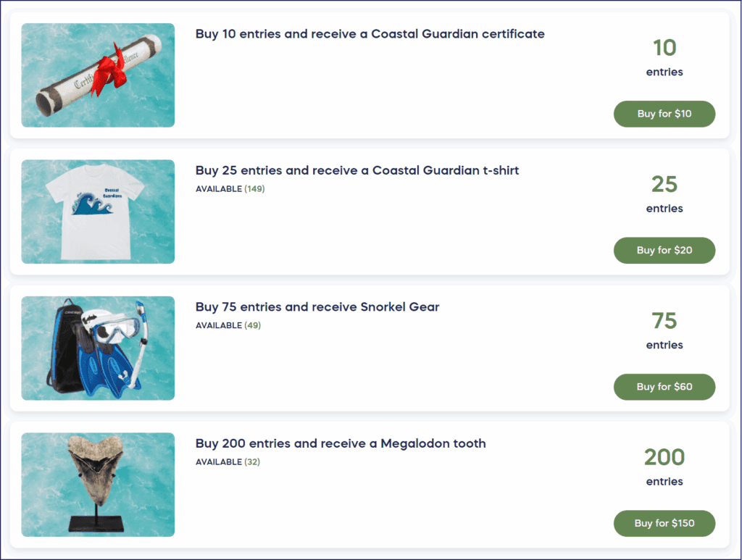Image resolution: width=742 pixels, height=560 pixels.
Task: Click the red ribbon on the certificate
Action: [109, 64]
